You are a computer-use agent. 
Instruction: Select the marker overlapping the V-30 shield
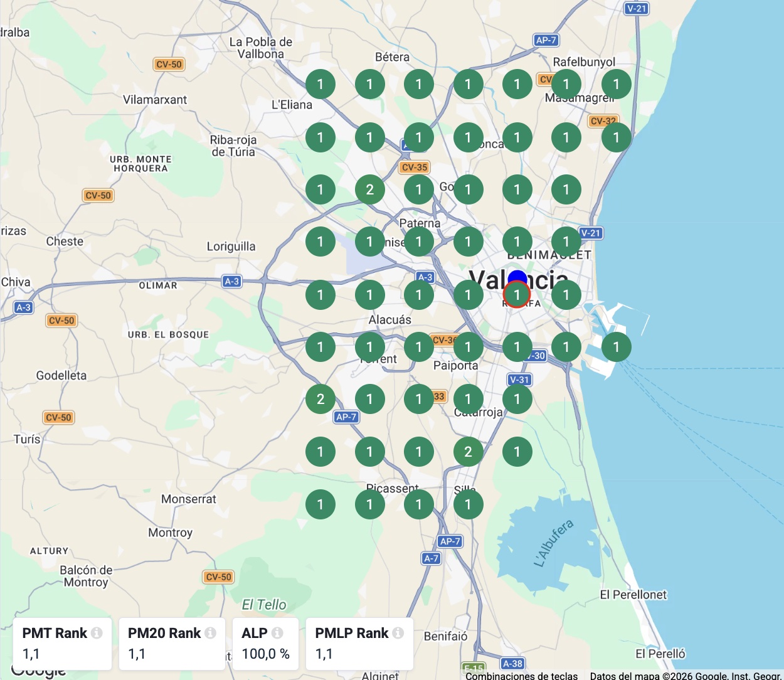point(517,347)
